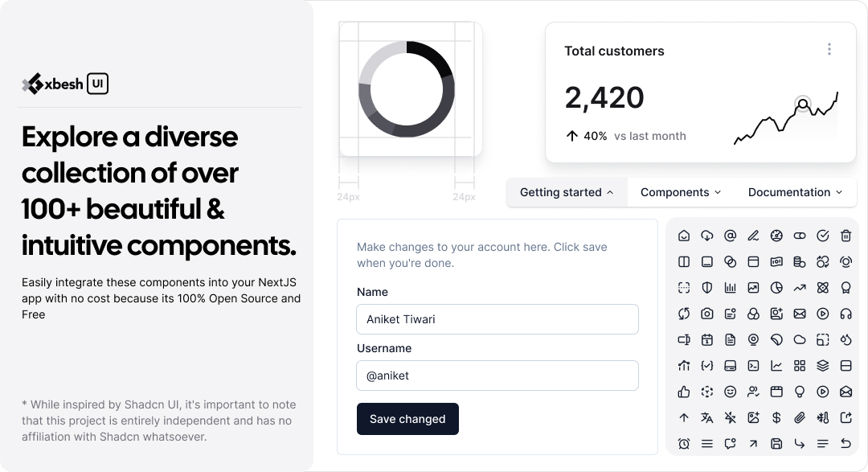Open Total customers three-dot options menu
This screenshot has width=868, height=472.
(829, 50)
